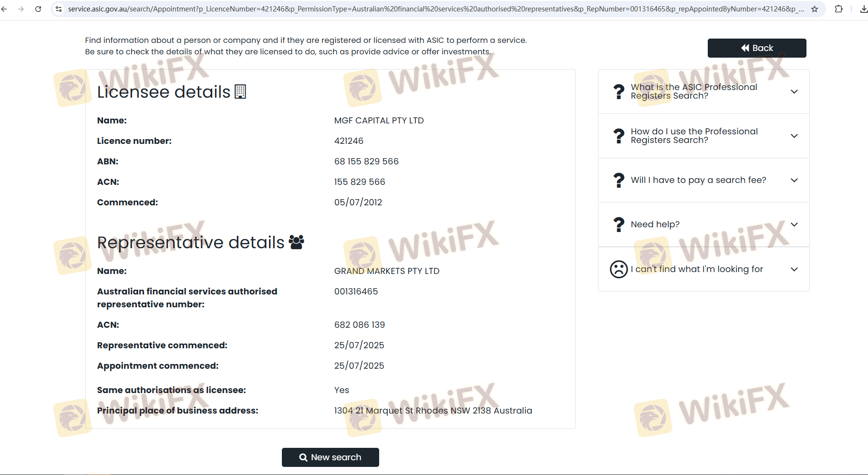The image size is (868, 475).
Task: Expand the 'Need help?' section chevron
Action: [794, 224]
